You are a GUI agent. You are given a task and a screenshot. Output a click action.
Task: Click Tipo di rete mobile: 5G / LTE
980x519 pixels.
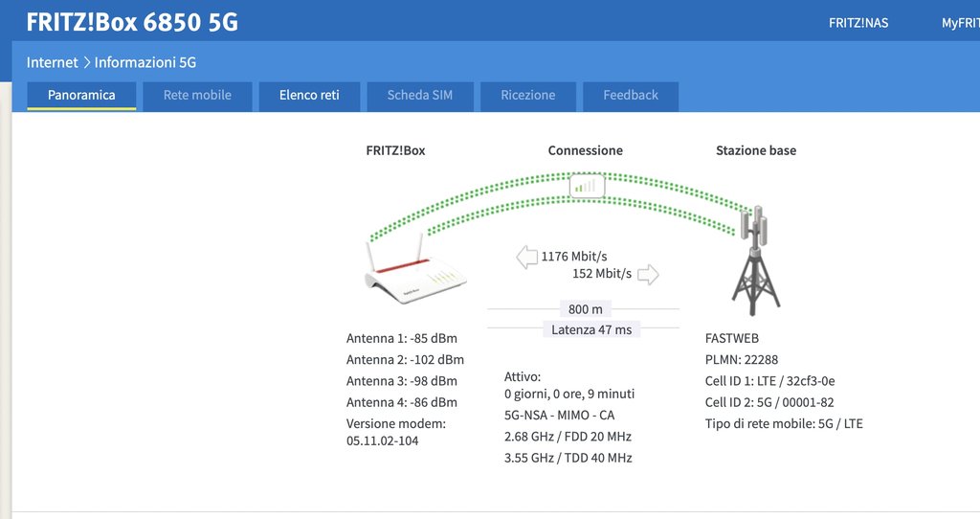click(784, 423)
